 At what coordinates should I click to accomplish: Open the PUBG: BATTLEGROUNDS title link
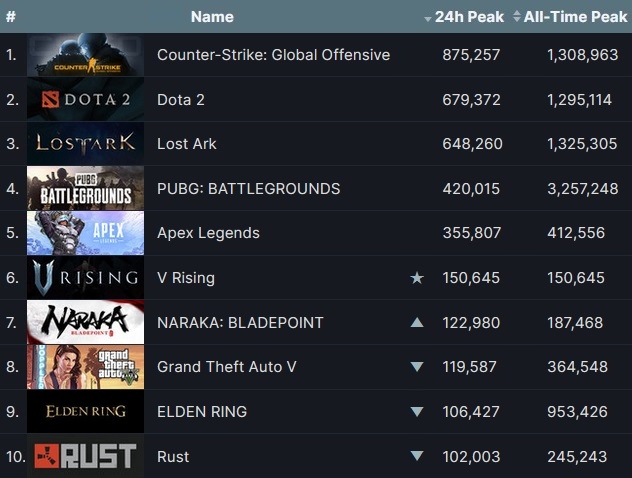248,189
